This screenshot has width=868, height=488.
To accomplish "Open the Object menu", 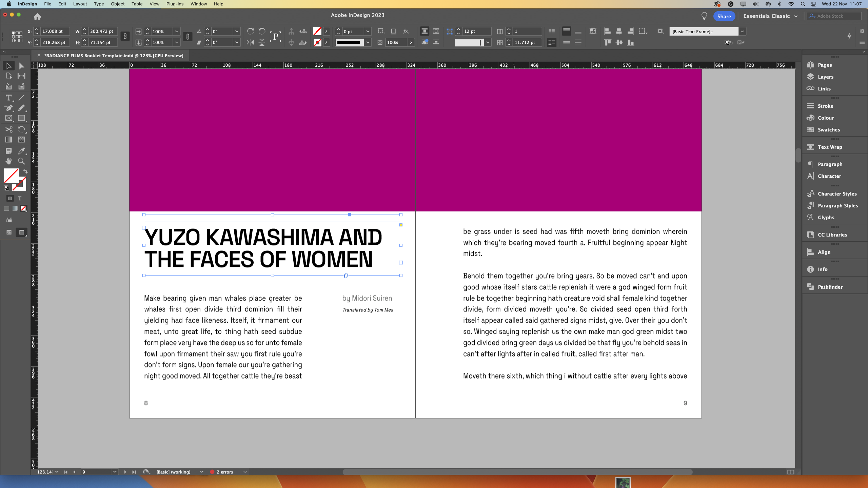I will coord(117,4).
